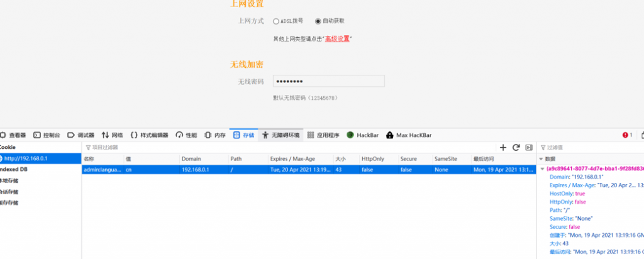Click the admin:langua... cookie name cell
This screenshot has width=644, height=259.
tap(103, 170)
